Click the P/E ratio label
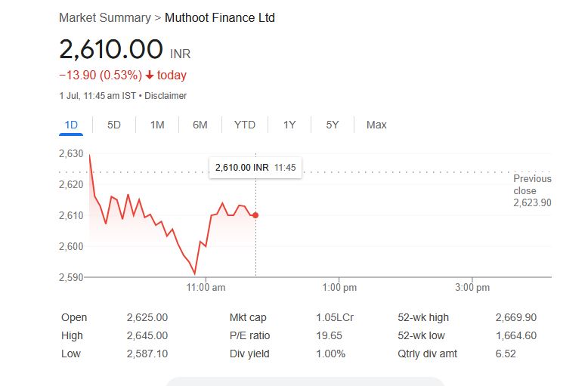 [249, 335]
